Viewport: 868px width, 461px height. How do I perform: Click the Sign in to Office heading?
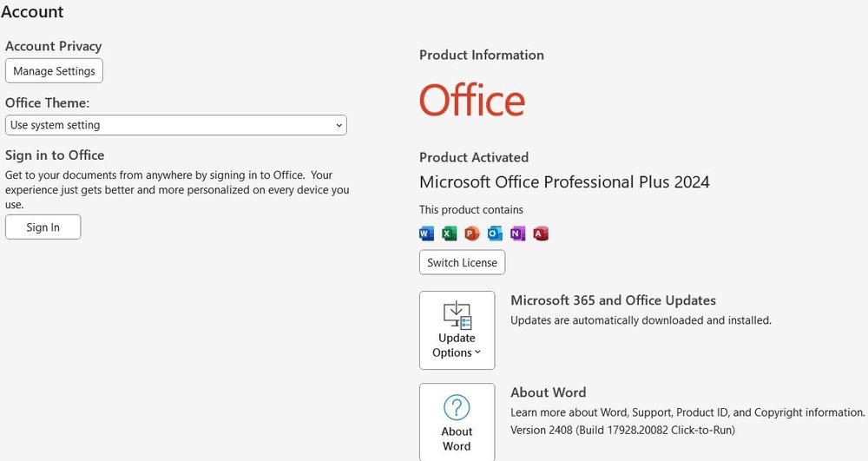[x=55, y=155]
